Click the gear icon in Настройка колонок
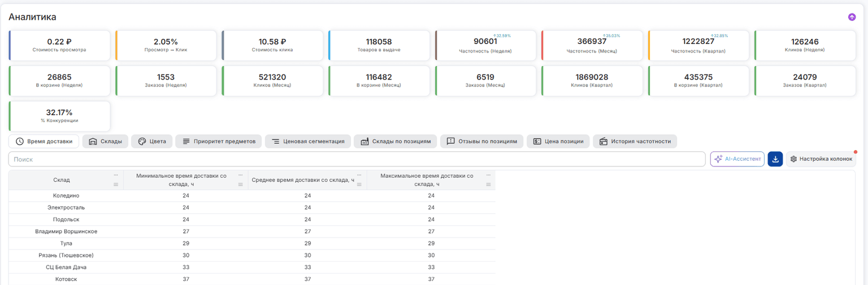The image size is (868, 285). (793, 159)
